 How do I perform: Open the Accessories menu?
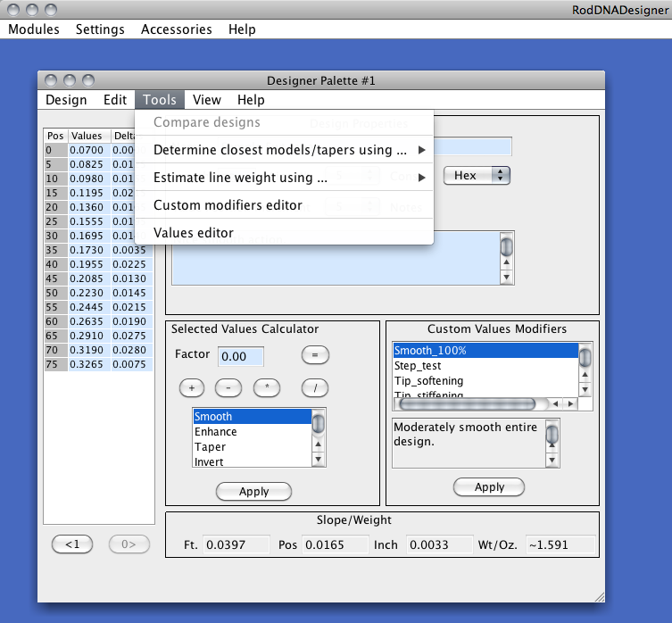tap(176, 29)
